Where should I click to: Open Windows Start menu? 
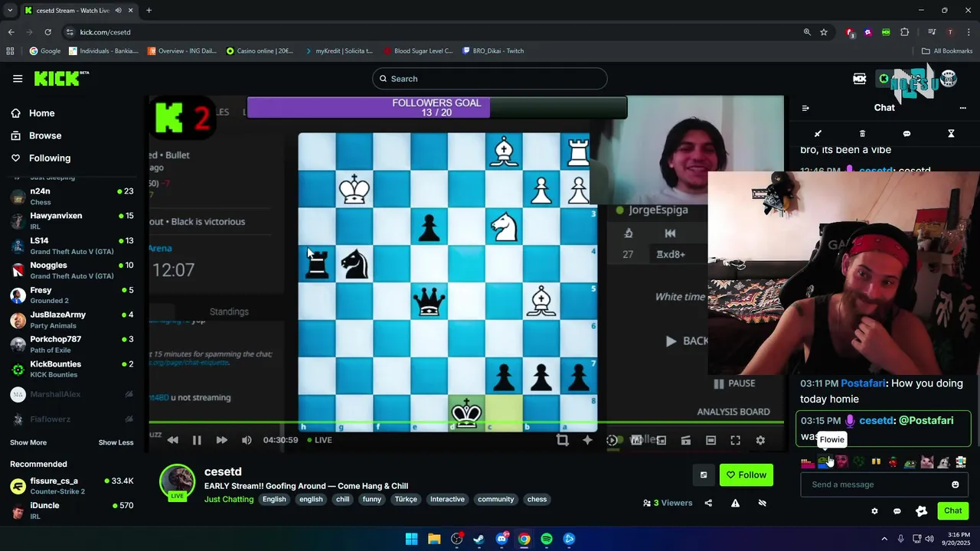[x=411, y=539]
